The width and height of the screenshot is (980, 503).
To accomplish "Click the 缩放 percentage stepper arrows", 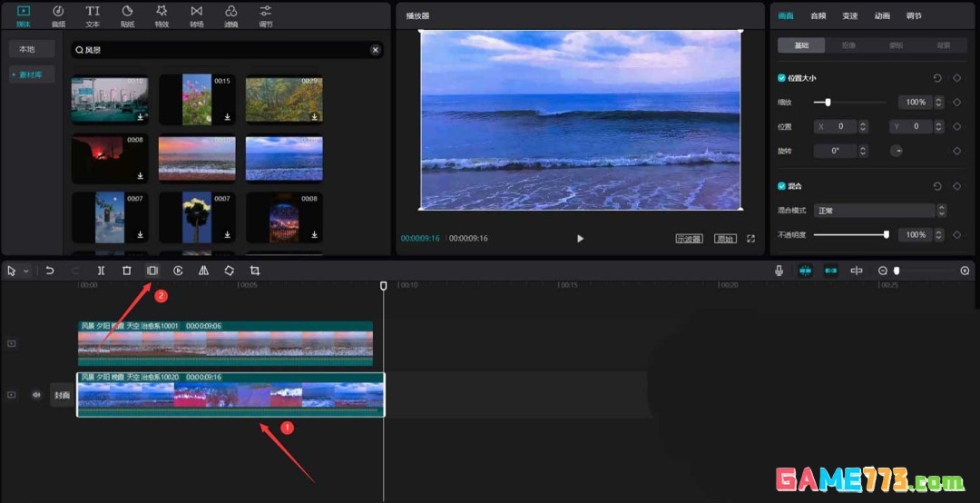I will [x=939, y=103].
